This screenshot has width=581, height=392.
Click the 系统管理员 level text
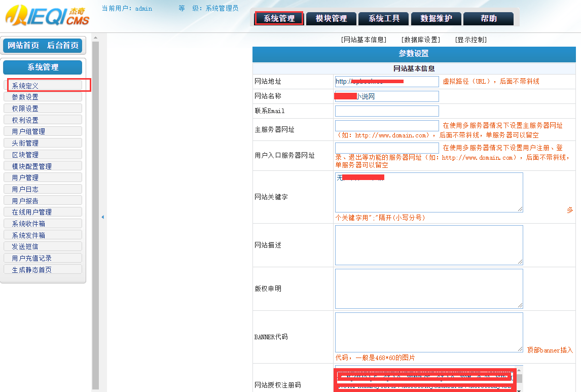point(222,9)
